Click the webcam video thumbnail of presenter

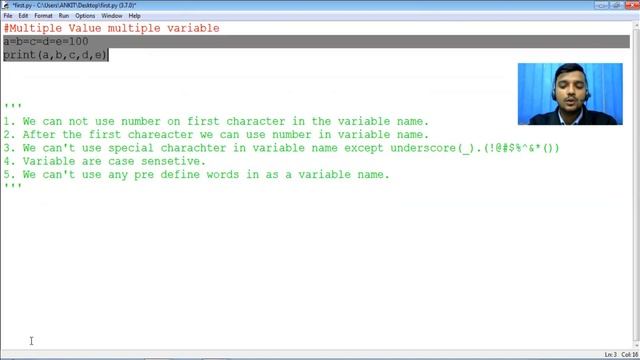[x=570, y=94]
